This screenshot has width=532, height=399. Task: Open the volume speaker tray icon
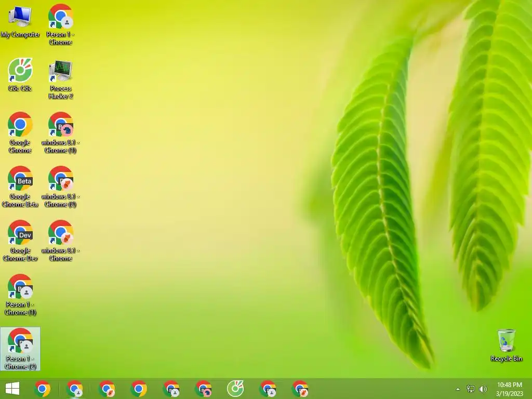coord(483,389)
